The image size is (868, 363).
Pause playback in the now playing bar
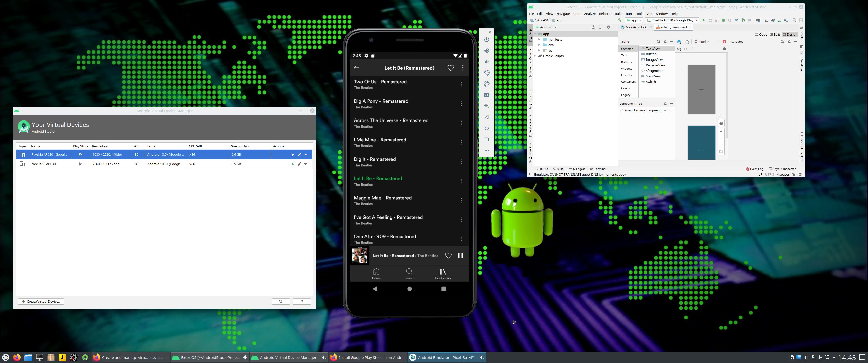460,256
